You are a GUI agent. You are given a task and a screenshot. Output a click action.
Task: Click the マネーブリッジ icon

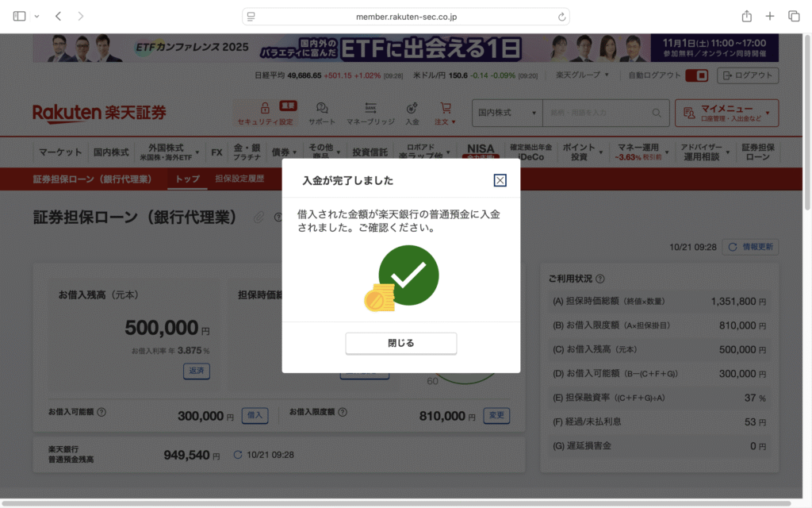[x=370, y=108]
